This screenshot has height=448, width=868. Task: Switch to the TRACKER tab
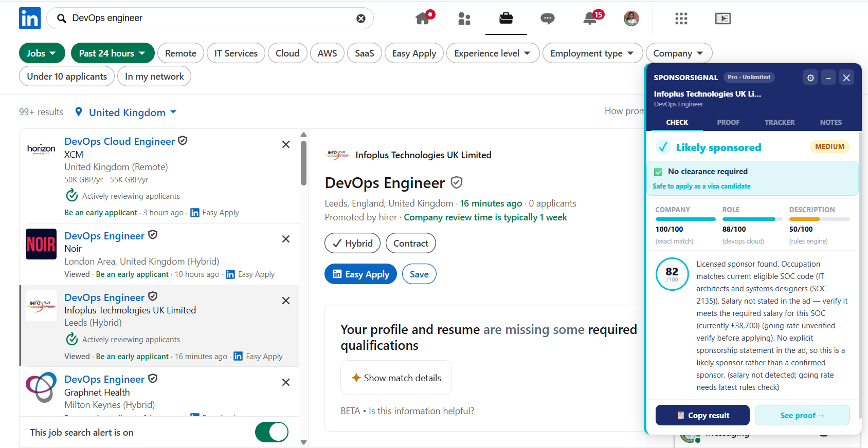coord(779,122)
